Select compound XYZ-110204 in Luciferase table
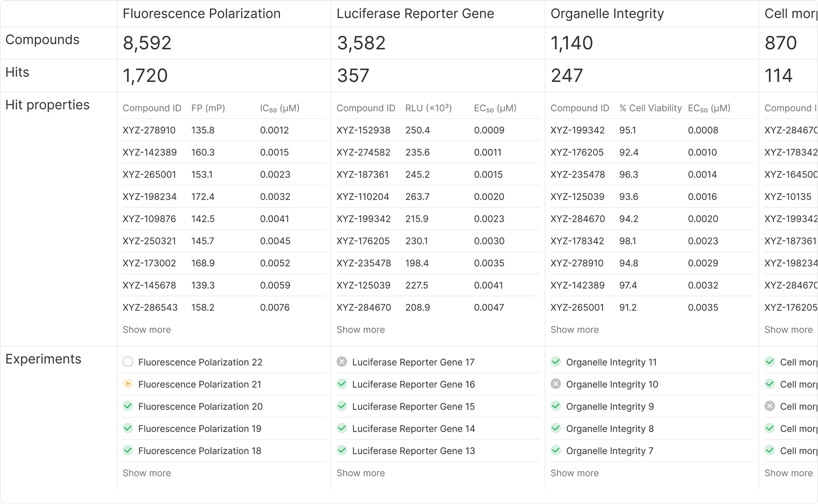Image resolution: width=818 pixels, height=504 pixels. coord(363,196)
